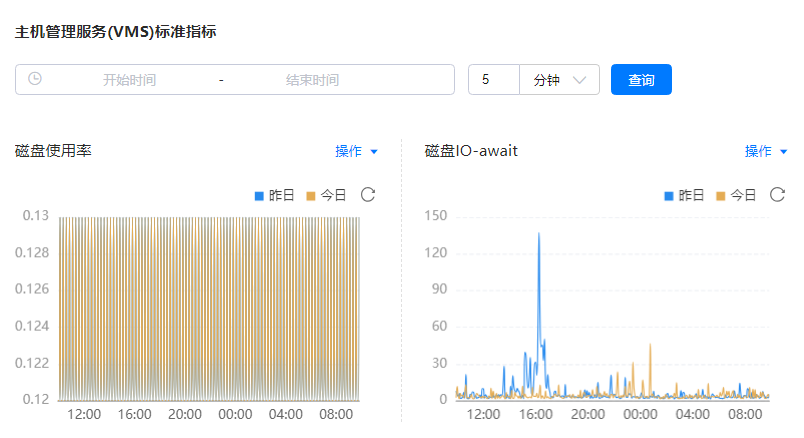The image size is (804, 438).
Task: Refresh the 磁盘IO-await chart
Action: click(777, 195)
